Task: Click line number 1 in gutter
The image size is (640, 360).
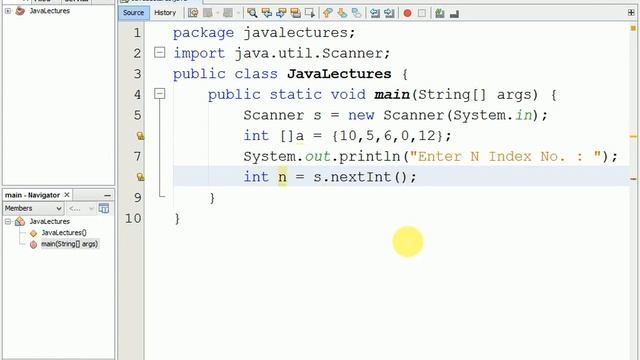Action: click(137, 33)
